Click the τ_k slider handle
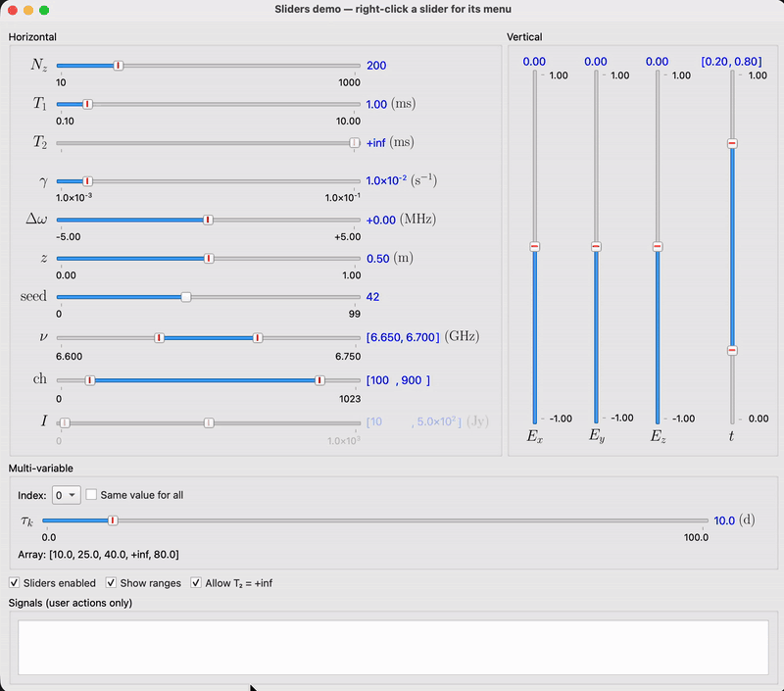The width and height of the screenshot is (784, 691). (113, 520)
